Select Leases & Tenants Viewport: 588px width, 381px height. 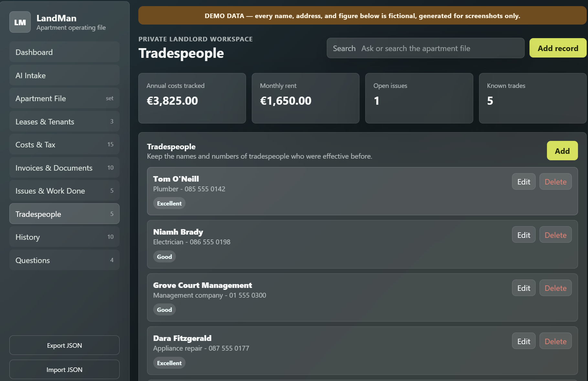coord(64,122)
